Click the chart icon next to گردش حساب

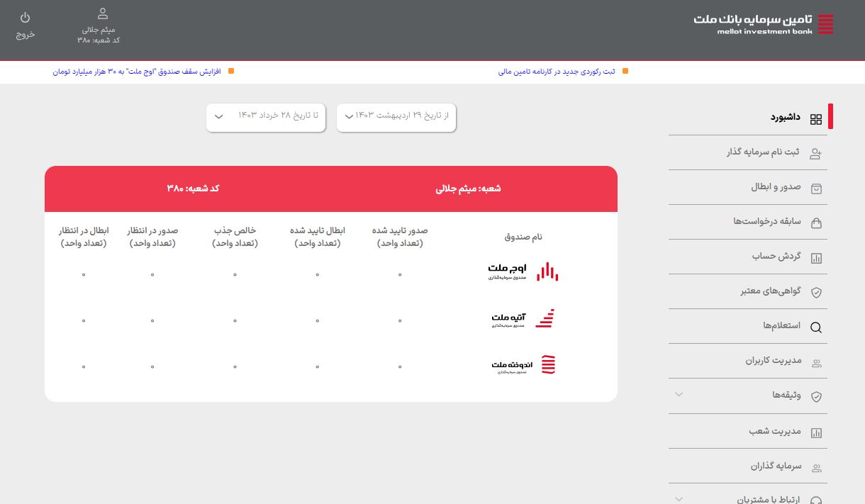tap(816, 258)
